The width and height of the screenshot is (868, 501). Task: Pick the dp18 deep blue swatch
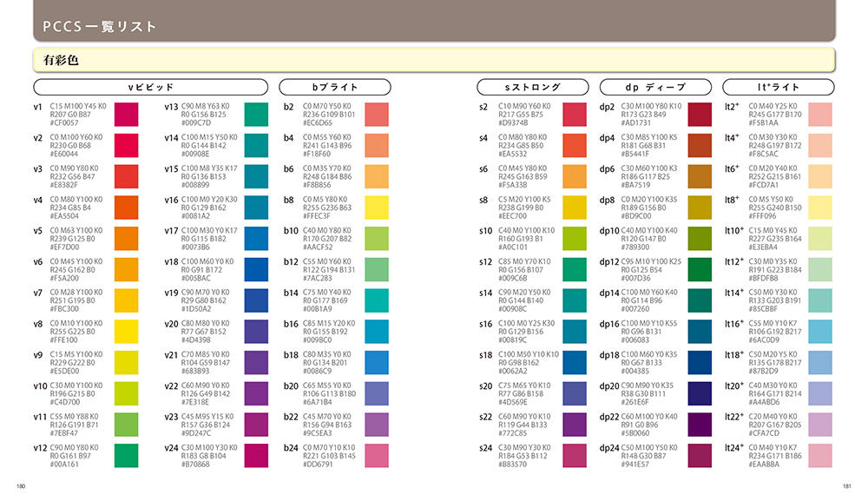[695, 362]
